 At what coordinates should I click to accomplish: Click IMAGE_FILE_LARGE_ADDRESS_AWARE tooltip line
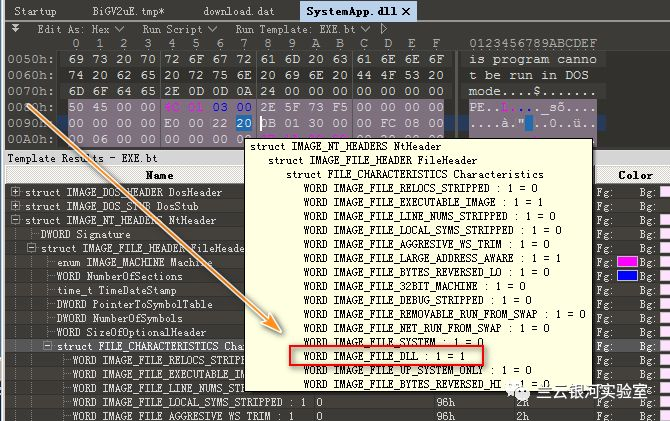coord(432,258)
